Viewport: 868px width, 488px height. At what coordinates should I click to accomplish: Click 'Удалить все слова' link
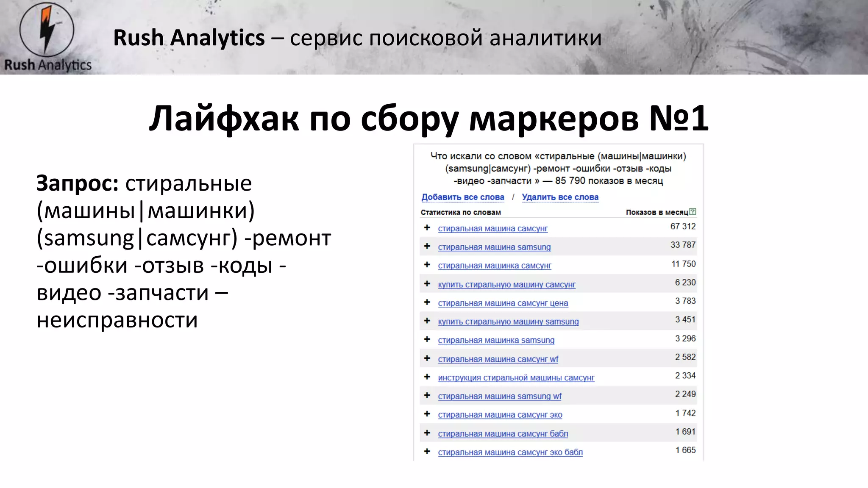pyautogui.click(x=560, y=197)
